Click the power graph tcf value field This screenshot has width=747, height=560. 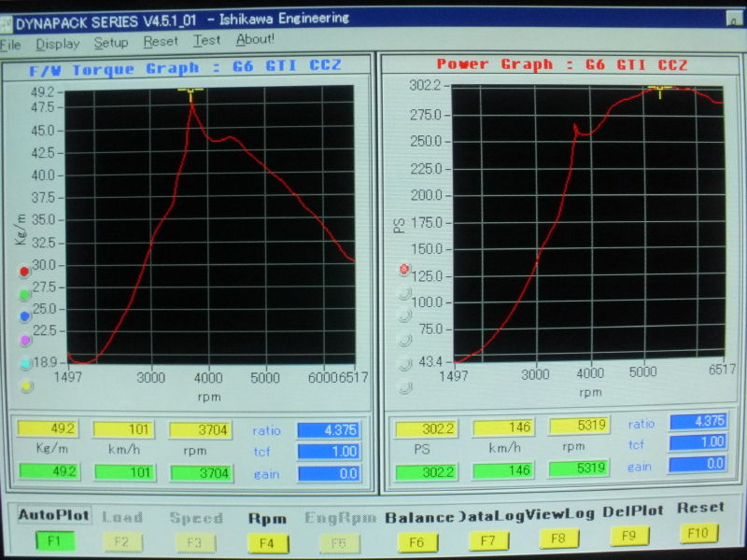(698, 441)
